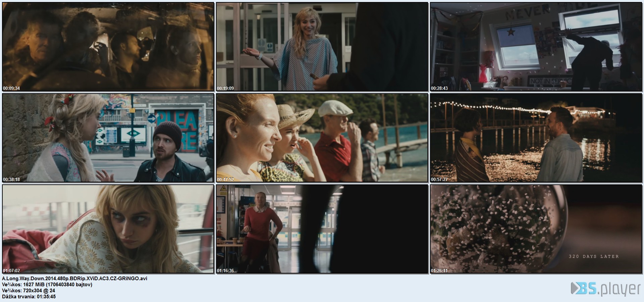Select the graffiti street scene thumbnail
The image size is (644, 302).
[108, 138]
